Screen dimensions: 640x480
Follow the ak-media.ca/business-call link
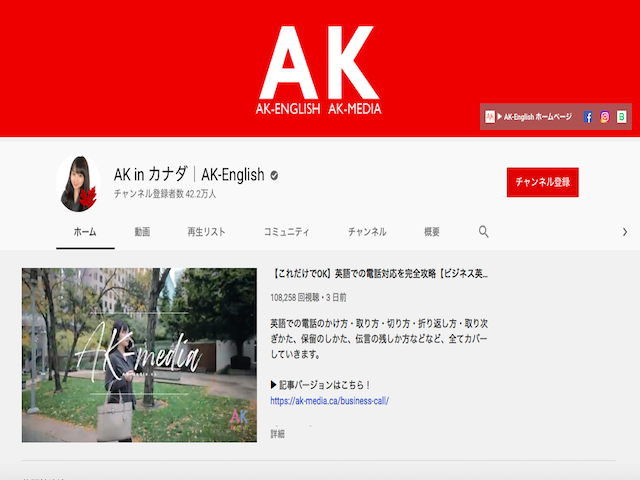(329, 401)
